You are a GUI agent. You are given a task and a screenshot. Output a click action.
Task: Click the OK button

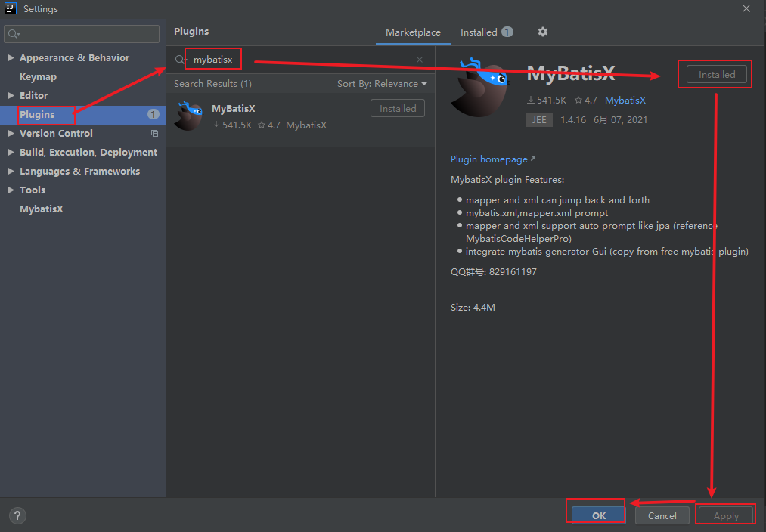(x=598, y=515)
